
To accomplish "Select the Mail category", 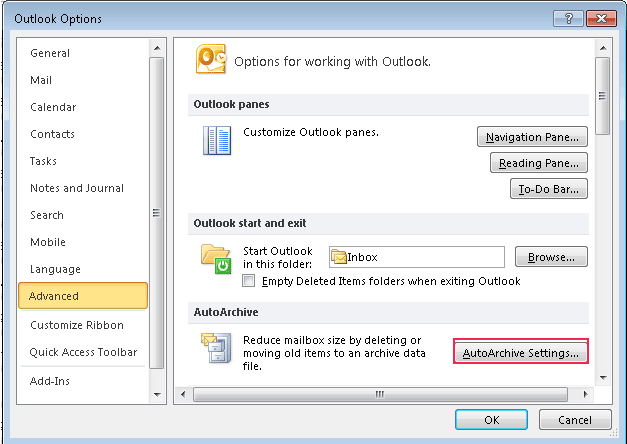I will click(x=41, y=80).
